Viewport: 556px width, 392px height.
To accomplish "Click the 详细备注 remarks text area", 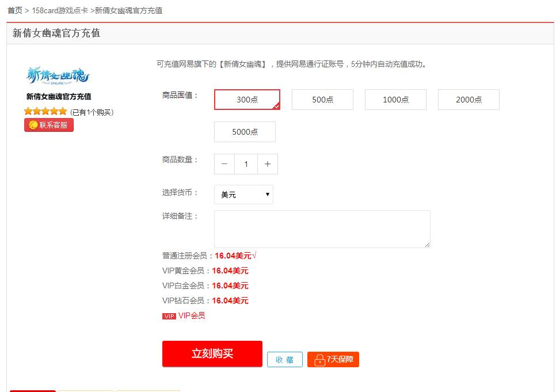I will [x=322, y=229].
